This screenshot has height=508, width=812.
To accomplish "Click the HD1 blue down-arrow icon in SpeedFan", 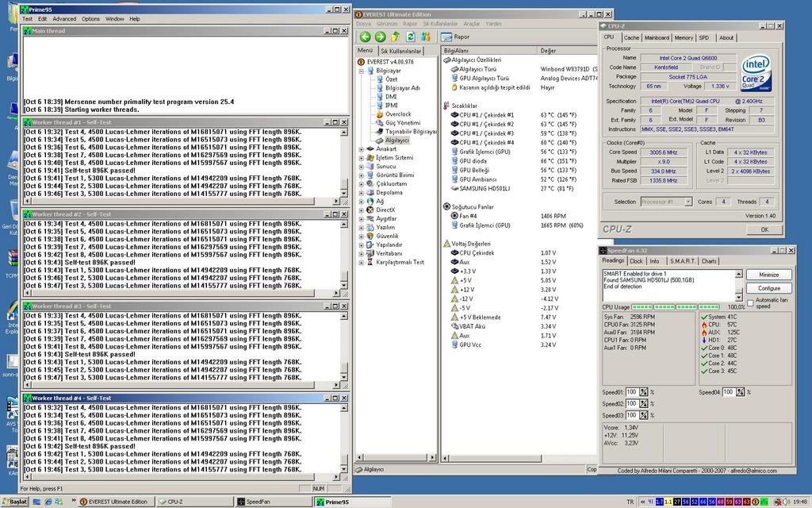I will (704, 341).
